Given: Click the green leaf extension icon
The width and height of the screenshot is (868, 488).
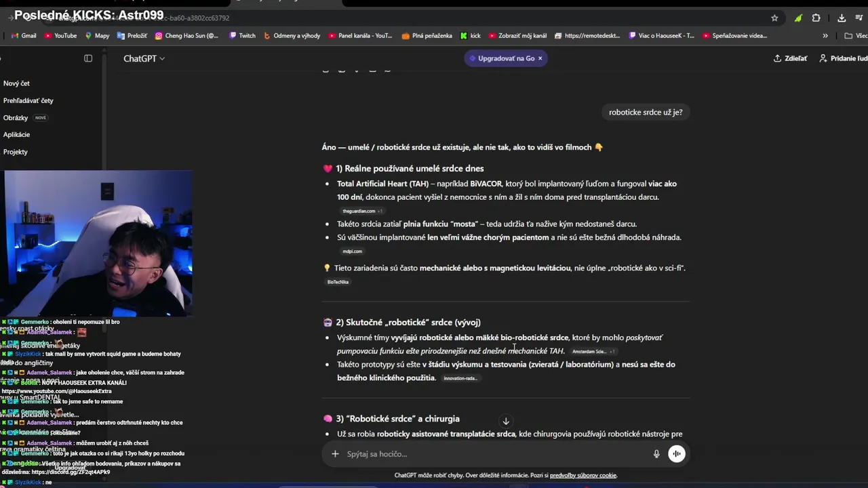Looking at the screenshot, I should coord(798,18).
